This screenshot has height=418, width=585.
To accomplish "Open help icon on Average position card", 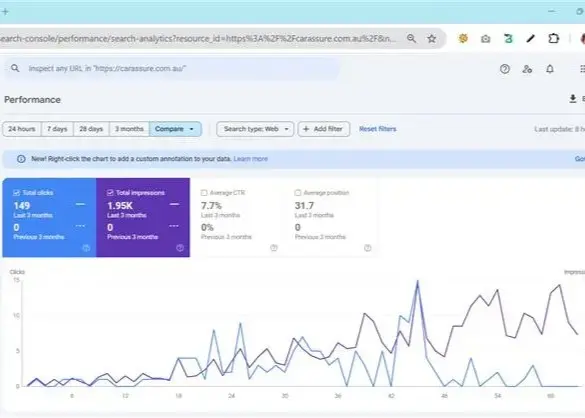I will 367,248.
